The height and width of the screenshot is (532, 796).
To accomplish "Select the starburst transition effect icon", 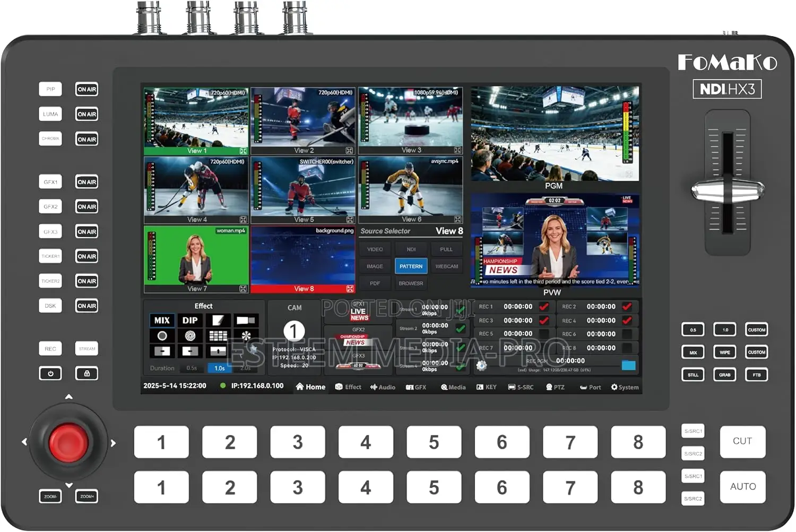I will 246,336.
